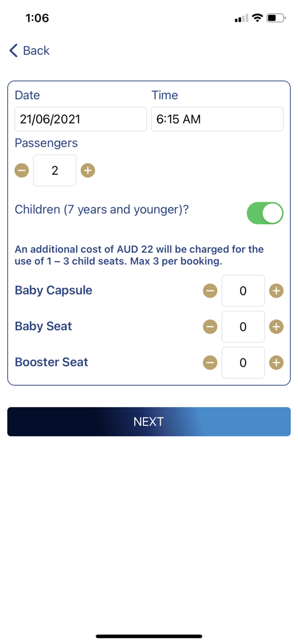Tap the home indicator bar
This screenshot has height=644, width=298.
click(149, 636)
